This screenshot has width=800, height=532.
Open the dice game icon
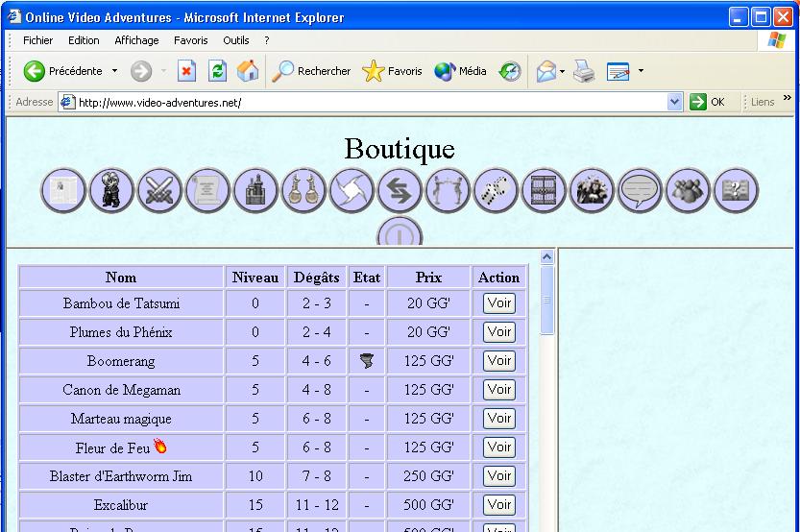click(496, 191)
